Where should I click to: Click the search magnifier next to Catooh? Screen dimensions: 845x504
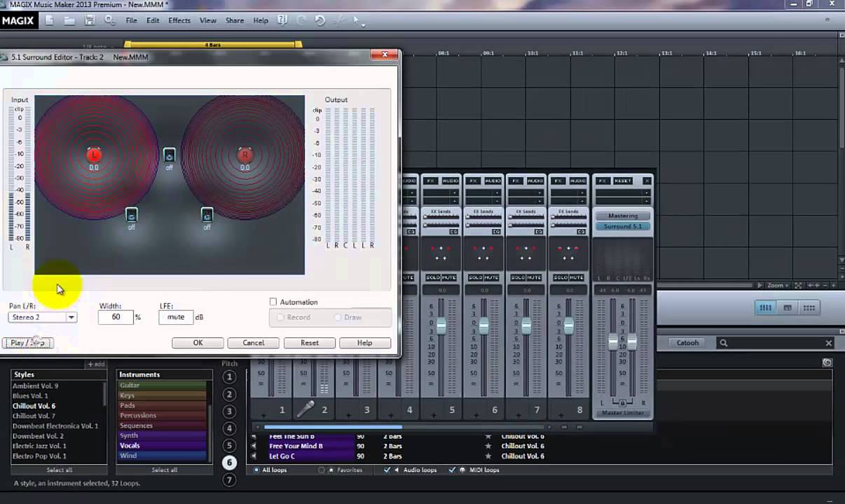724,343
